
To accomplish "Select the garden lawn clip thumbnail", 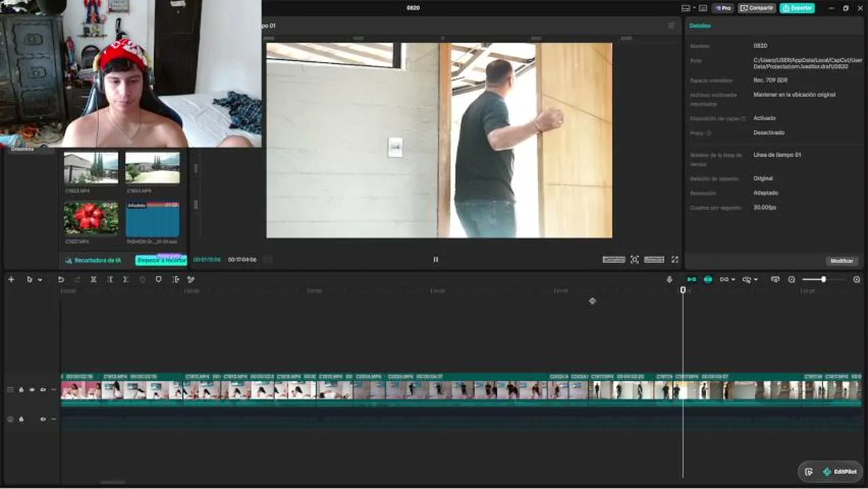I will pos(152,168).
